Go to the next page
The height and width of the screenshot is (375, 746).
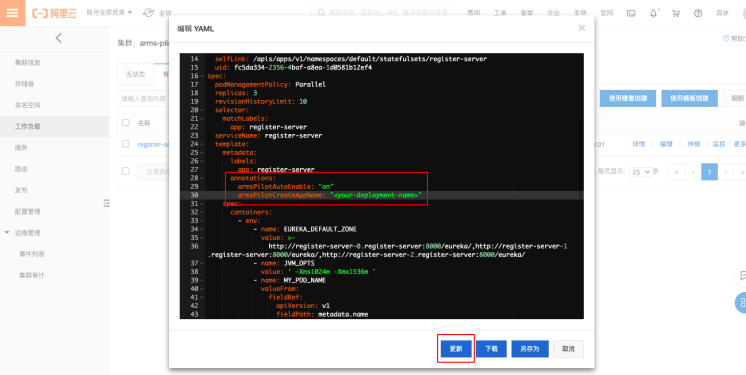[726, 172]
